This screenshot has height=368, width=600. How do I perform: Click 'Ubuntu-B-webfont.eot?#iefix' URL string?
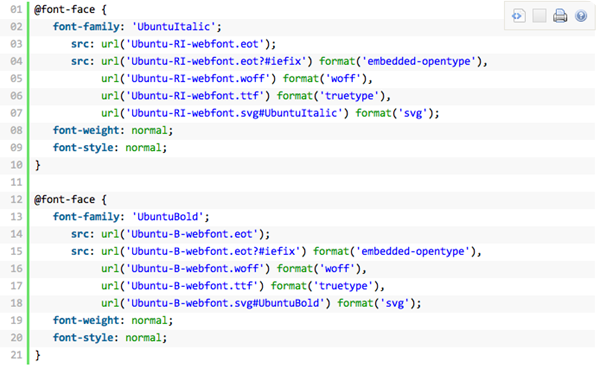(x=215, y=251)
